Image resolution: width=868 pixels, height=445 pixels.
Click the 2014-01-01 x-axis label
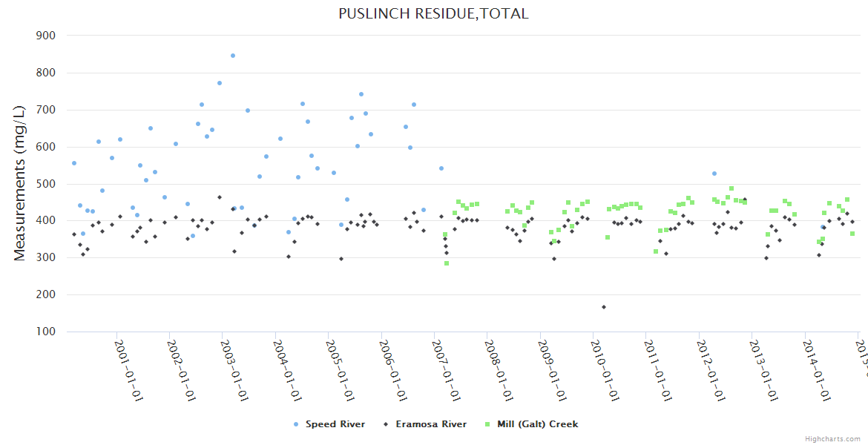pos(816,370)
